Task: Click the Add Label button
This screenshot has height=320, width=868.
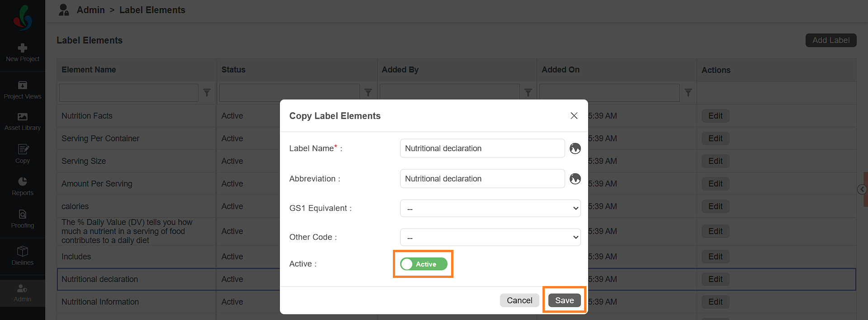Action: [831, 40]
